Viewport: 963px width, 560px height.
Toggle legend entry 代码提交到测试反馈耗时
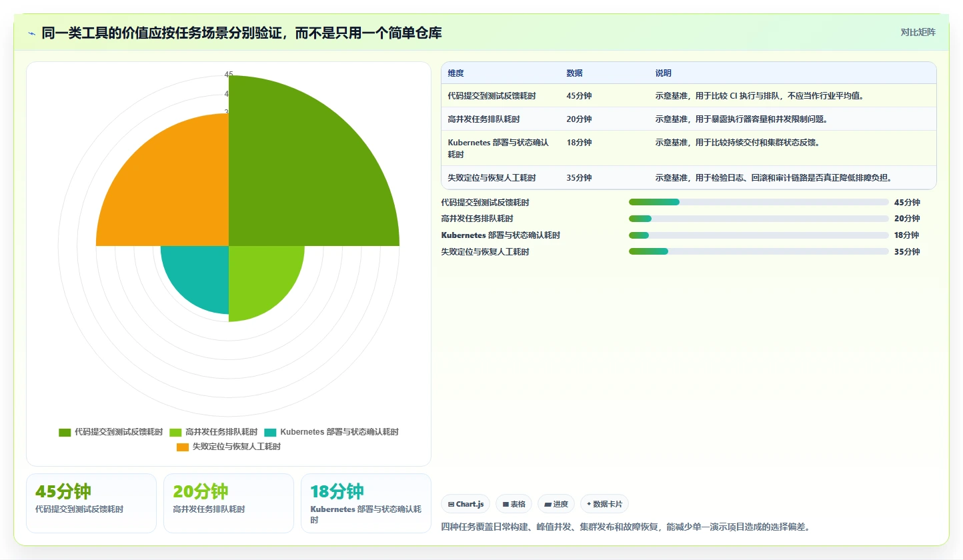pyautogui.click(x=111, y=432)
